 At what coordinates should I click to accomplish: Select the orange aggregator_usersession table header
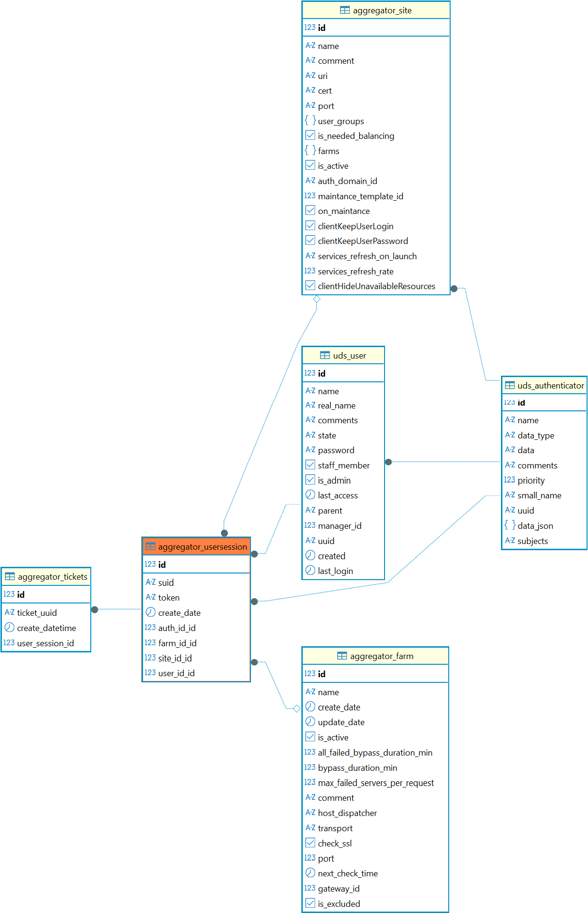pos(196,547)
